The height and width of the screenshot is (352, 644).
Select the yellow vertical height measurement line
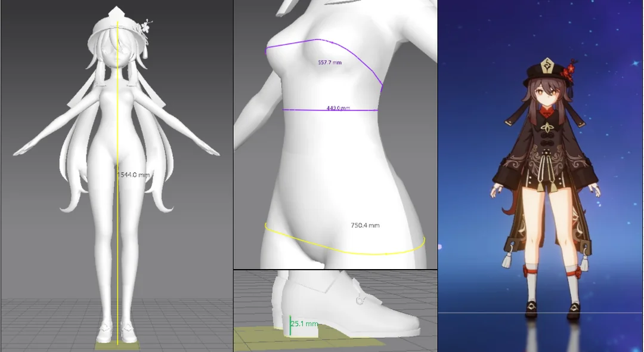pyautogui.click(x=118, y=183)
